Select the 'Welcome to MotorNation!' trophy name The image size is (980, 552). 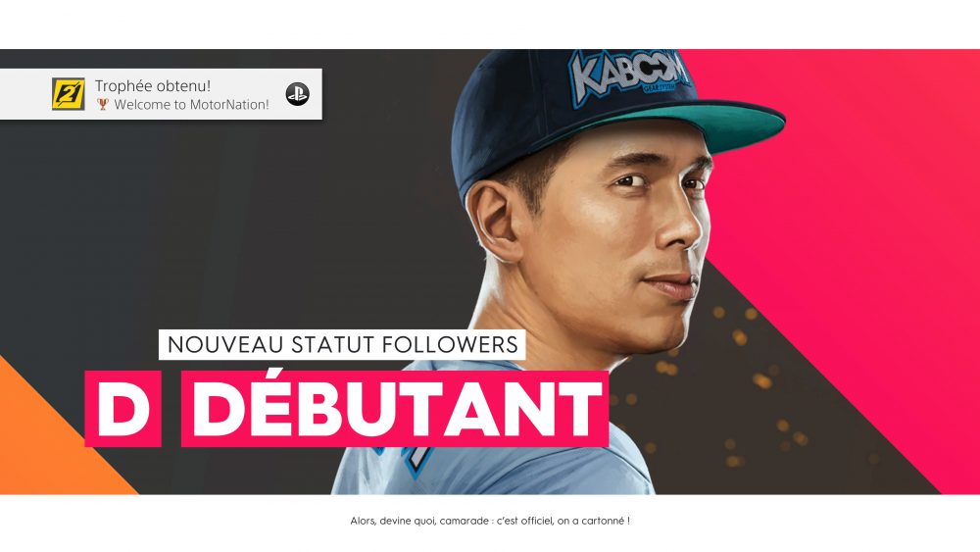191,104
